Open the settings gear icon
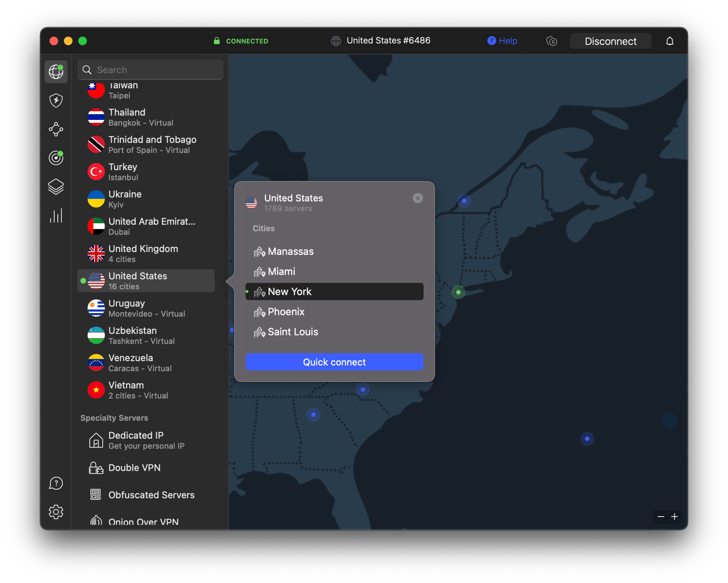Viewport: 728px width, 583px height. (x=56, y=512)
